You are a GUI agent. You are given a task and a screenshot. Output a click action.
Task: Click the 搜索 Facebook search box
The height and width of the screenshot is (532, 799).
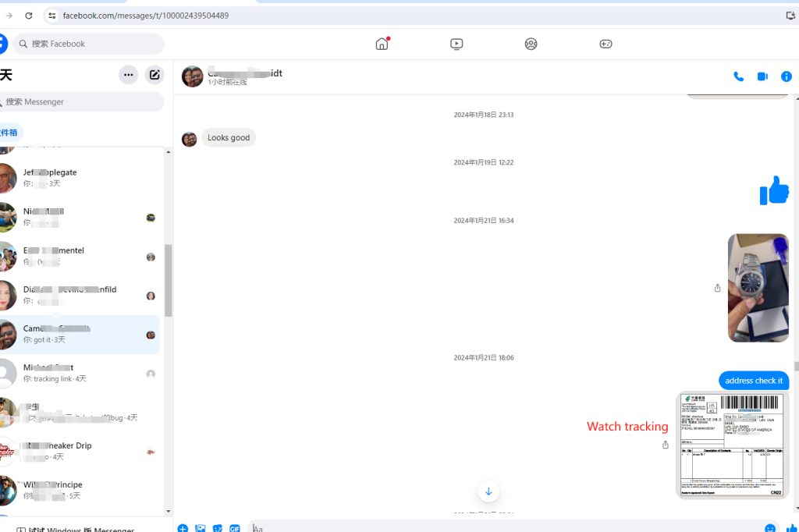(x=90, y=44)
